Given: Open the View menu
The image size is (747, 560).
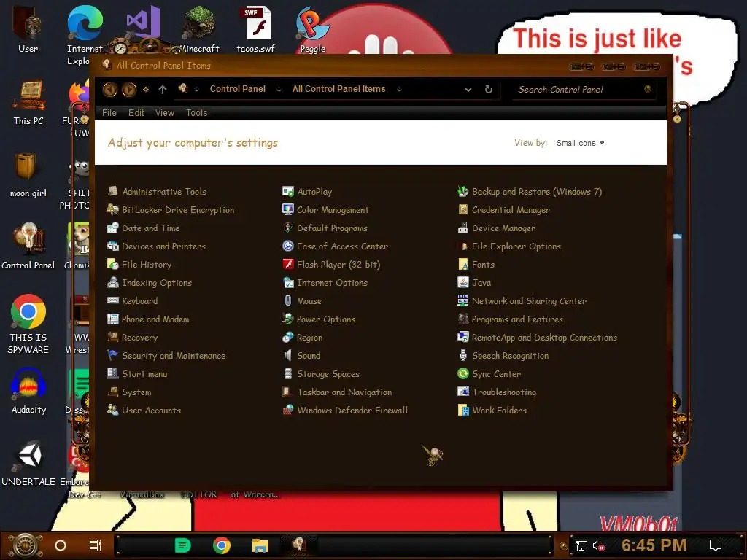Looking at the screenshot, I should coord(164,113).
